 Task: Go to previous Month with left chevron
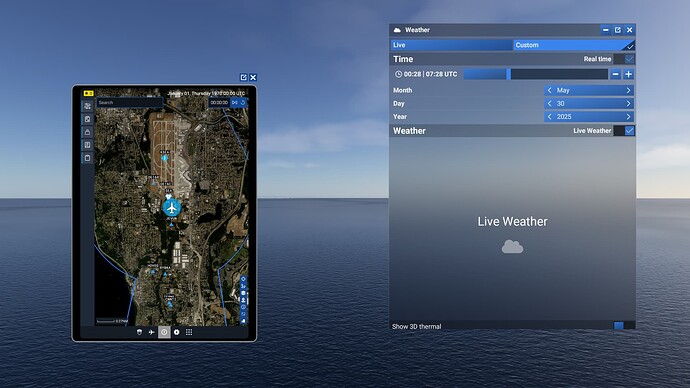(550, 90)
